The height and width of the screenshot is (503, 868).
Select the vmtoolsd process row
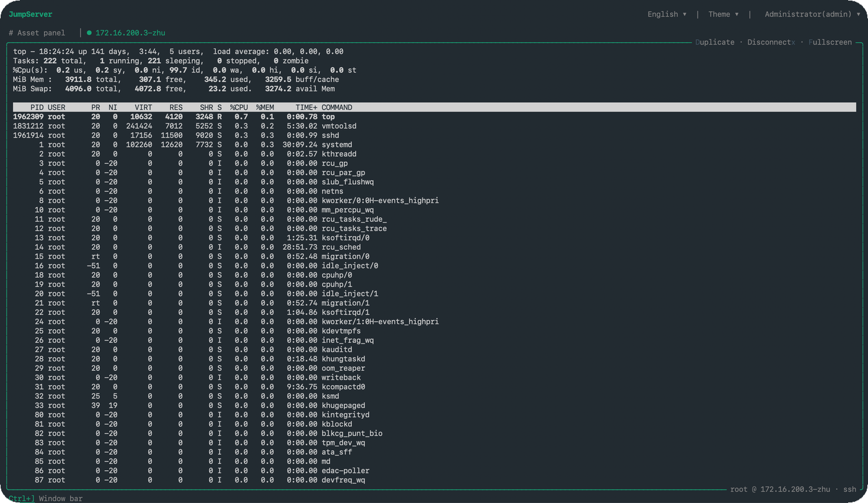pos(434,126)
